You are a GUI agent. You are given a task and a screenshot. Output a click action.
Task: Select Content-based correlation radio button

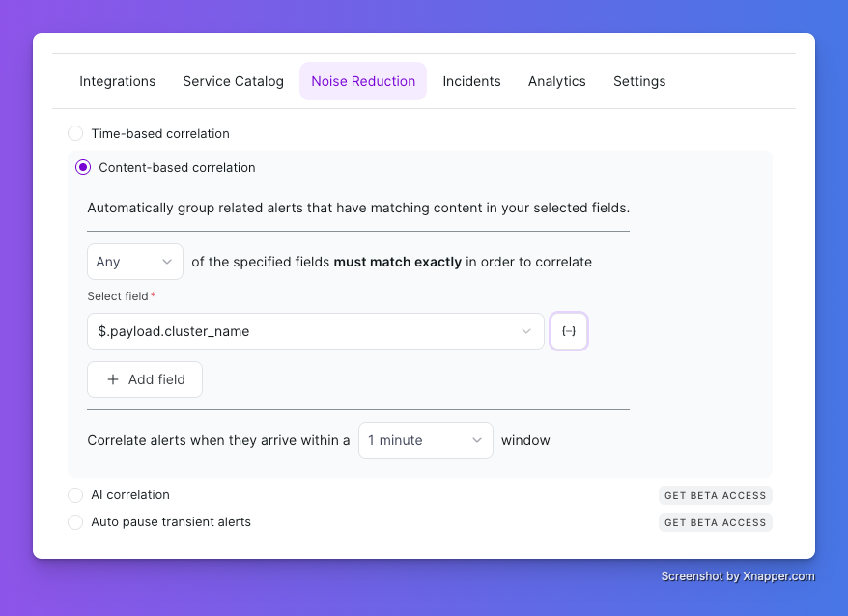pos(83,167)
